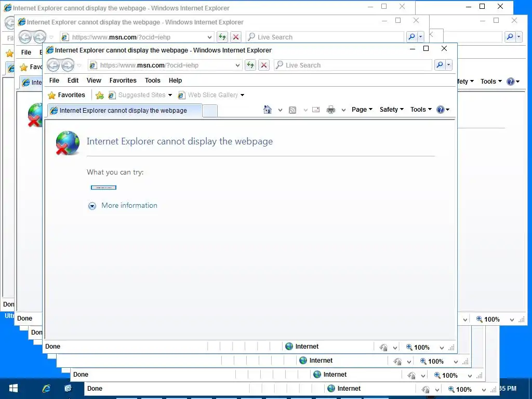Click 100% zoom in background window at right
532x399 pixels.
(488, 320)
